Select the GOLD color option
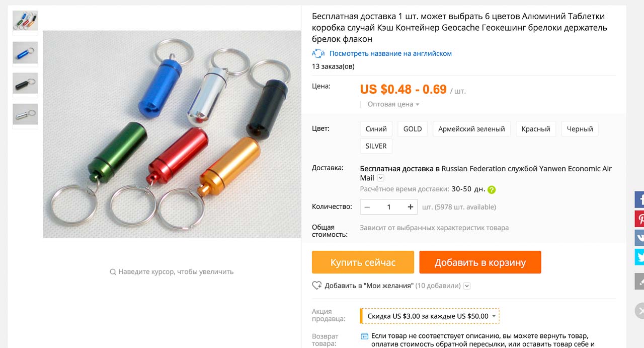The image size is (644, 348). (x=413, y=129)
